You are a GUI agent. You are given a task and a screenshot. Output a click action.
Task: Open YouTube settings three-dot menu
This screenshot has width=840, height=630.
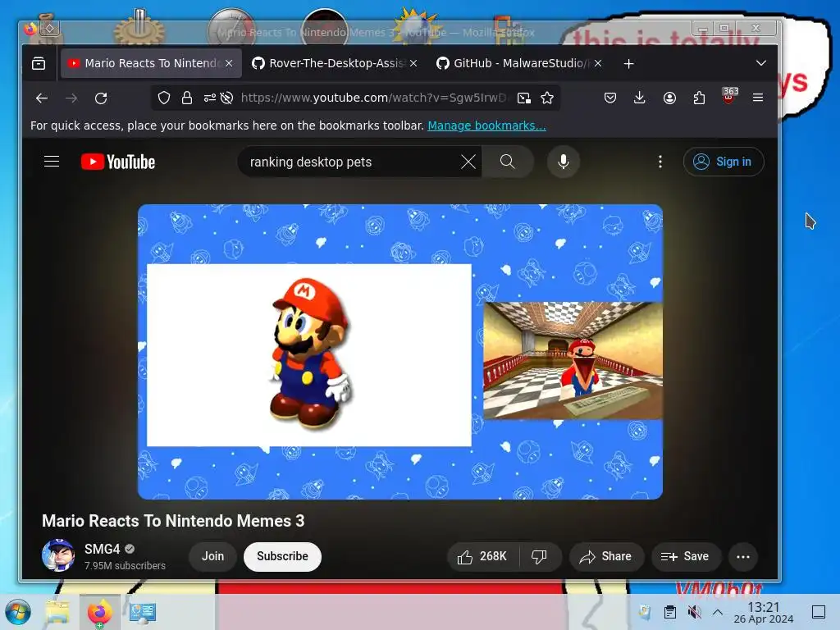660,162
